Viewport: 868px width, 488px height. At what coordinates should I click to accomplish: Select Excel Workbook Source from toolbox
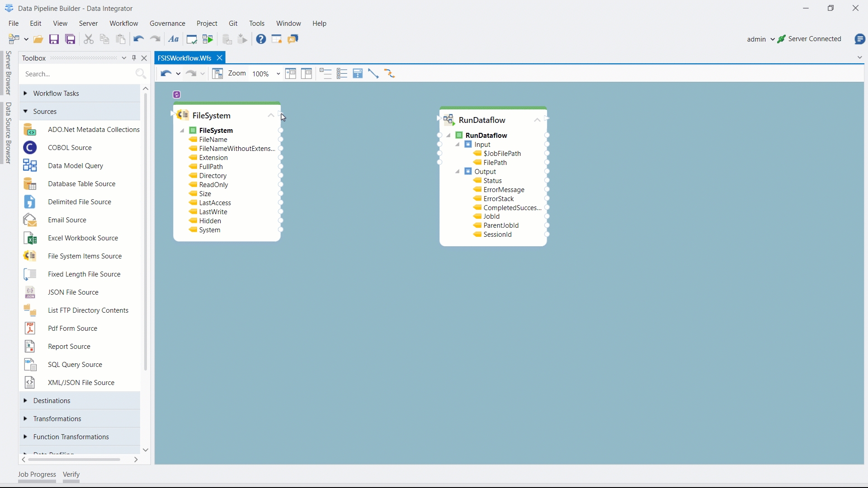coord(83,238)
